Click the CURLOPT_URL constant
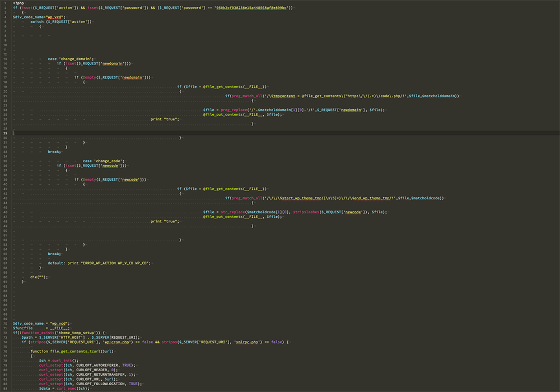The height and width of the screenshot is (392, 560). (88, 379)
